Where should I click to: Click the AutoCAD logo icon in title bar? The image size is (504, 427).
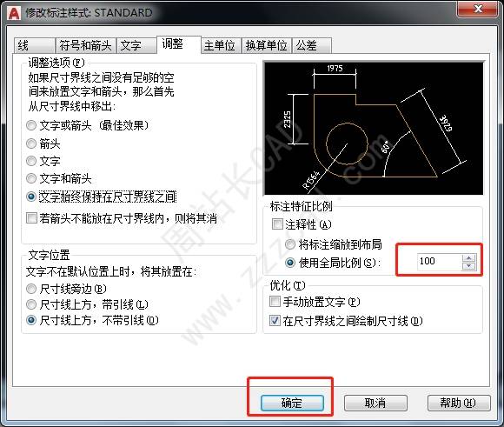tap(14, 13)
